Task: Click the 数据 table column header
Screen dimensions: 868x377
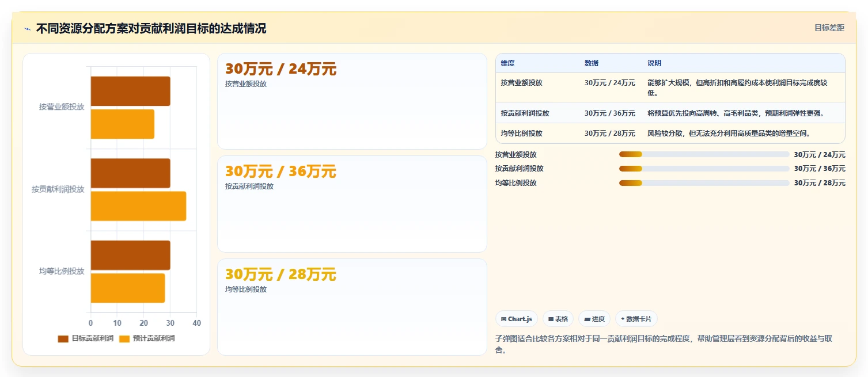Action: tap(592, 63)
